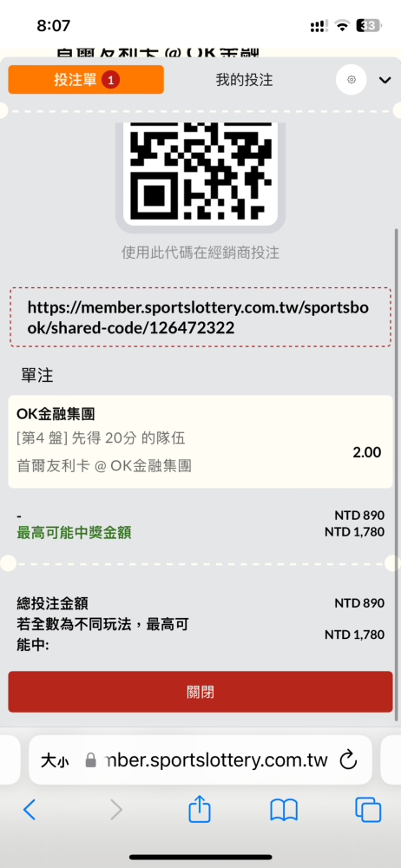Screen dimensions: 401x868
Task: Click the red 關閉 button
Action: pos(200,692)
